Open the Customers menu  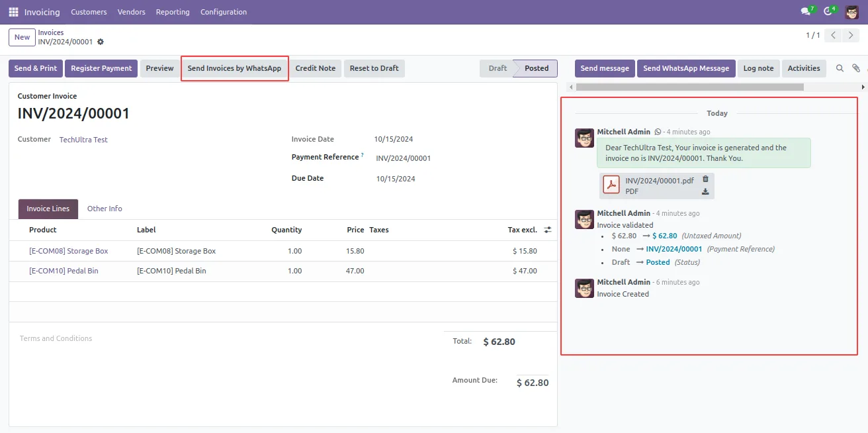(x=89, y=12)
